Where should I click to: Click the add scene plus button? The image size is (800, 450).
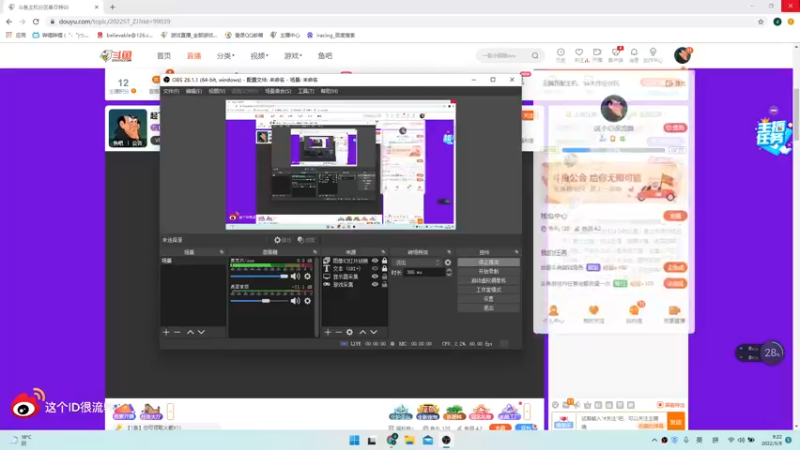(166, 332)
